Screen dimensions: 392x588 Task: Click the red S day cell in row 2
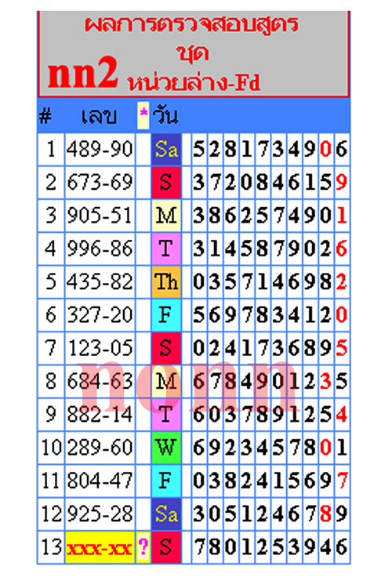pos(166,182)
